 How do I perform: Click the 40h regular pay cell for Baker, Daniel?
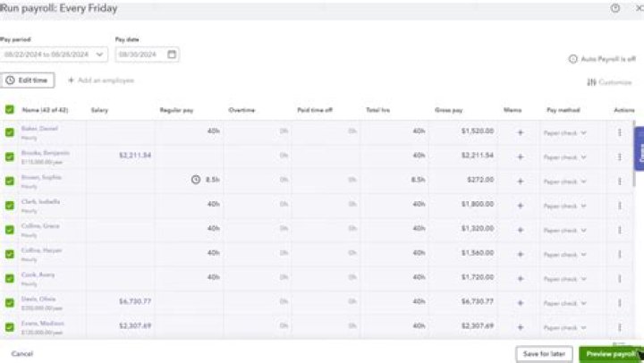coord(190,131)
